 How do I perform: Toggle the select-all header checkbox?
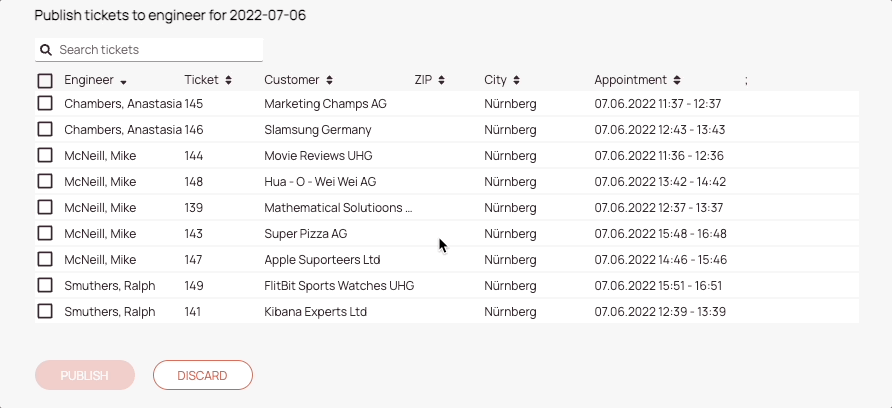coord(45,80)
